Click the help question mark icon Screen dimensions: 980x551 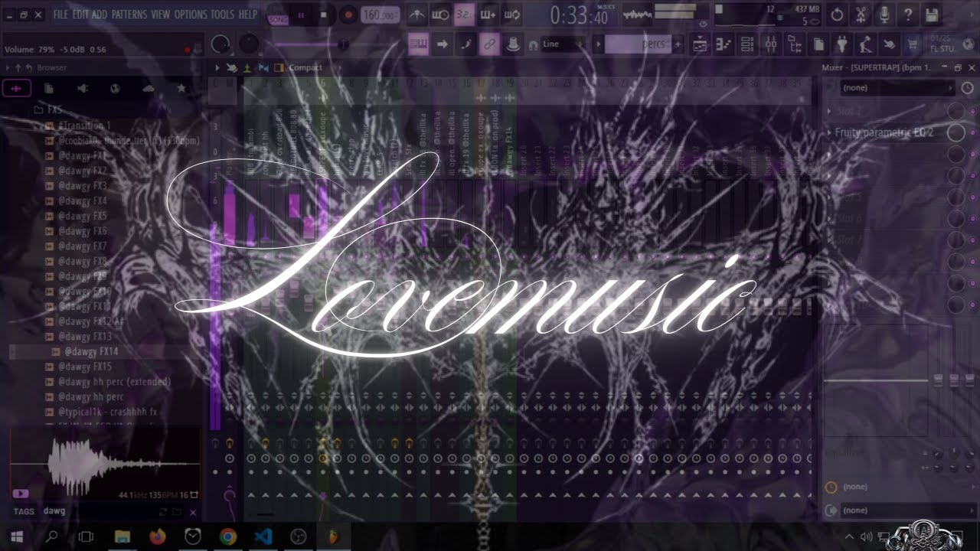coord(908,15)
